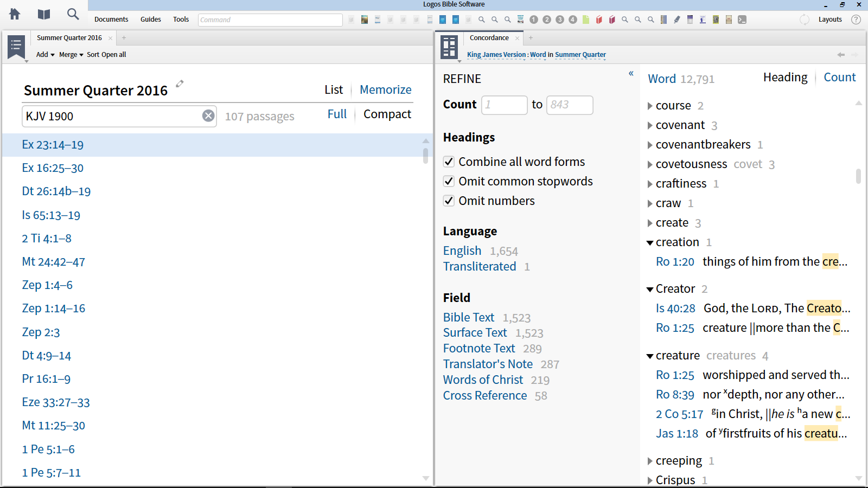868x488 pixels.
Task: Focus the Command input box
Action: (x=270, y=20)
